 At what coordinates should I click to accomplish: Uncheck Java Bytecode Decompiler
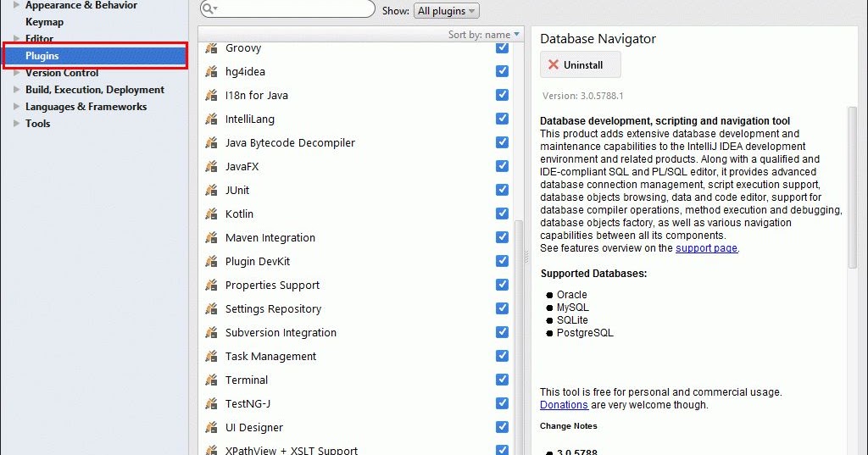(x=502, y=142)
